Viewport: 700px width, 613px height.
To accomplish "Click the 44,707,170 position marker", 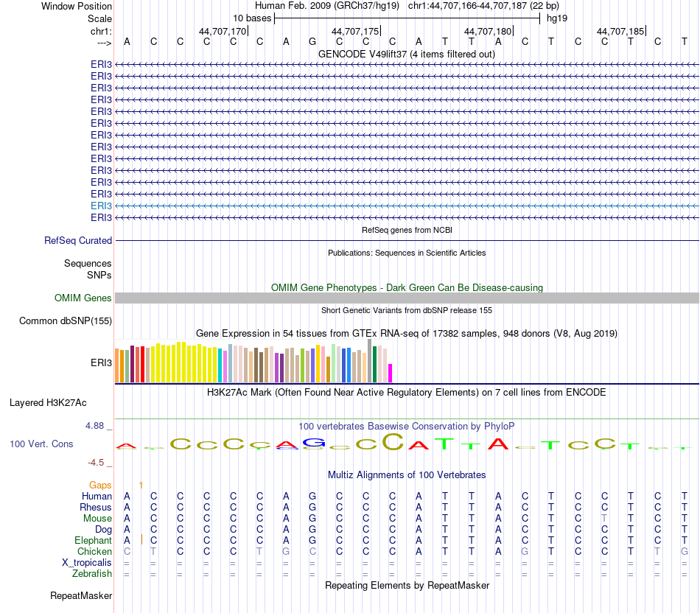I will point(223,31).
